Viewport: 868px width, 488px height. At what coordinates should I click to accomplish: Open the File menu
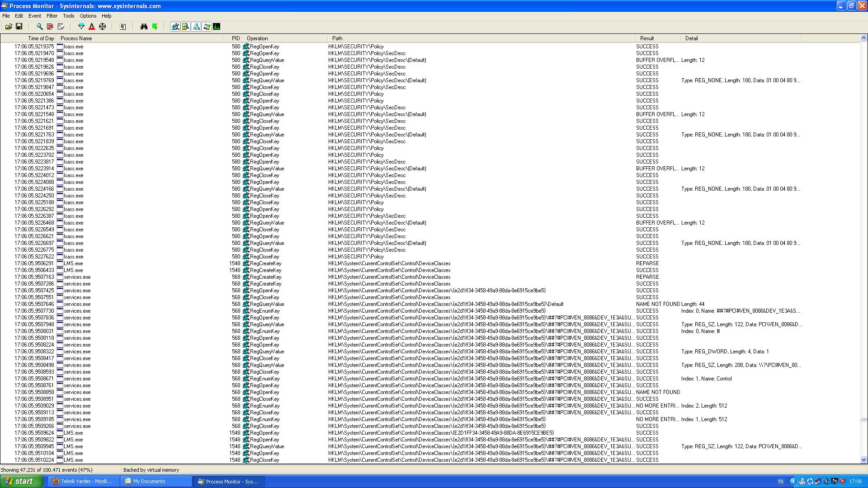pos(6,16)
